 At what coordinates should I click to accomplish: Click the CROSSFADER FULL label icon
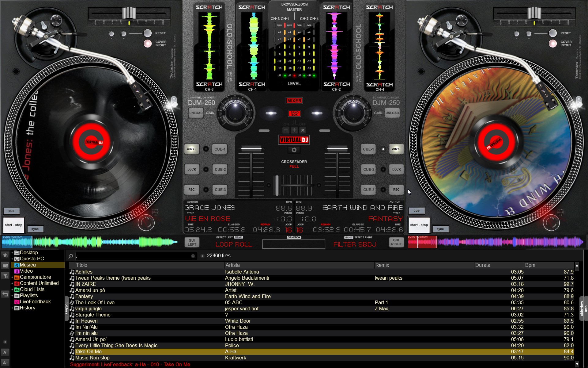[x=293, y=164]
